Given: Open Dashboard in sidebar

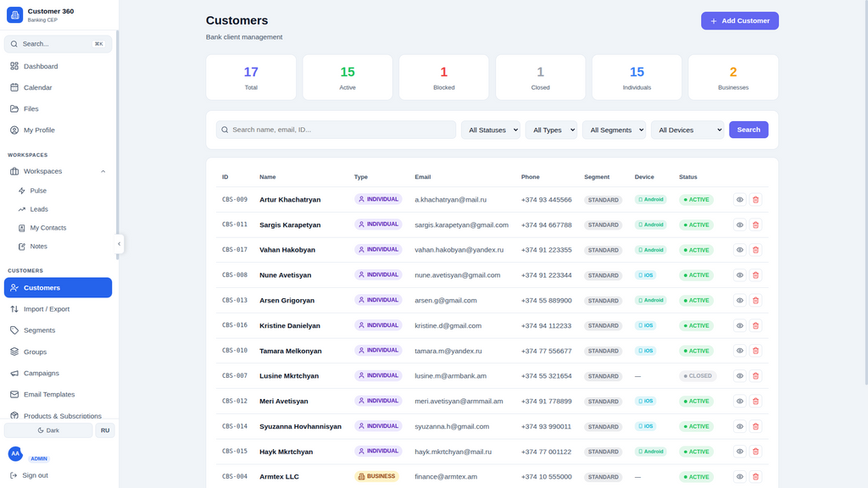Looking at the screenshot, I should pos(58,66).
